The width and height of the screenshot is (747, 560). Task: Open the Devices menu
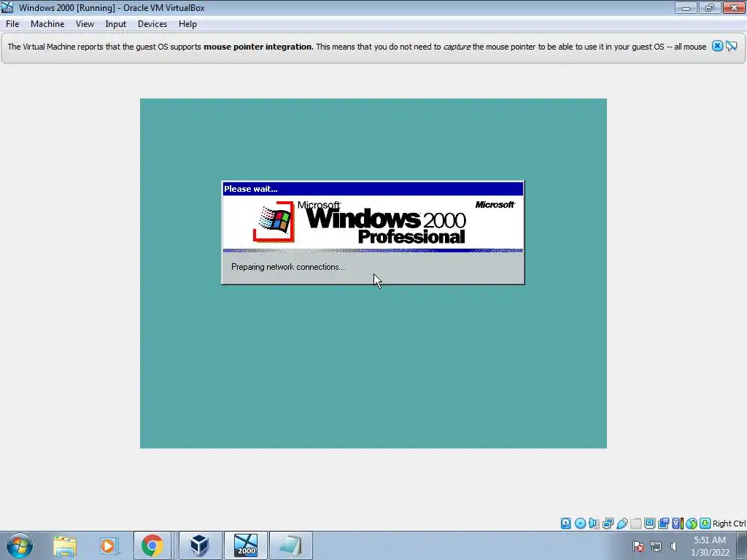coord(152,24)
